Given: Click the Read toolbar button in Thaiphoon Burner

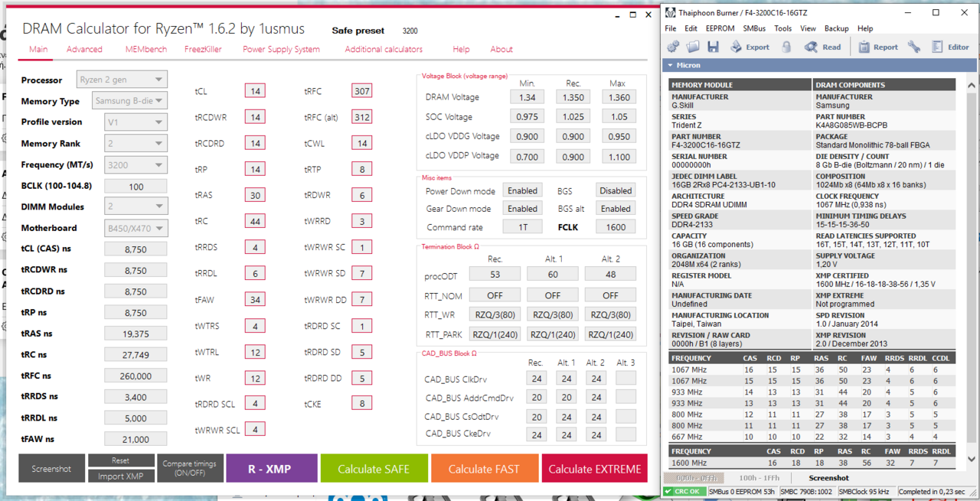Looking at the screenshot, I should [x=822, y=47].
